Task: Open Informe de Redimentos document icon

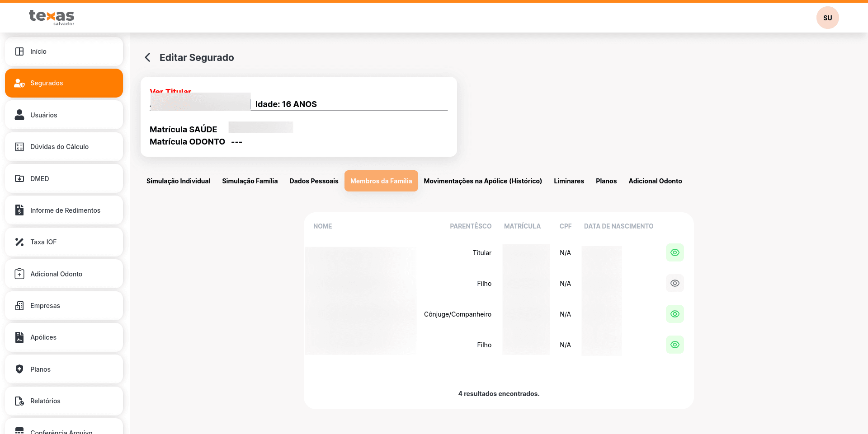Action: [x=19, y=210]
